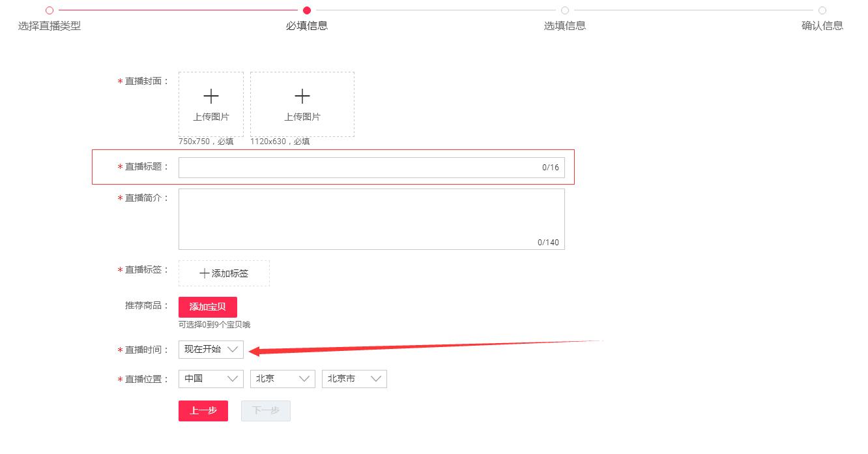
Task: Click the 1120x630 upload image plus icon
Action: pyautogui.click(x=302, y=95)
